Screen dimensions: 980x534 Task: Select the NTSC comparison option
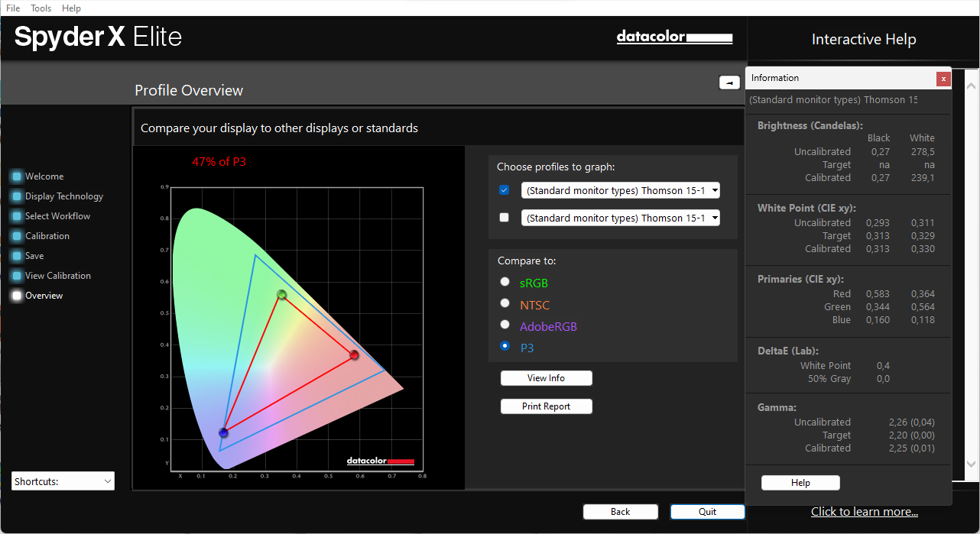tap(505, 303)
